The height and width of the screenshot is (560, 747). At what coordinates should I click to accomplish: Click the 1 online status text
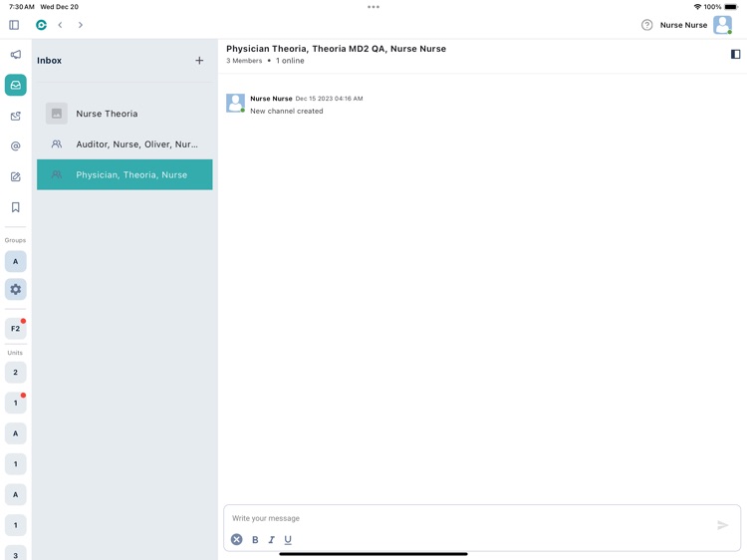[x=290, y=61]
